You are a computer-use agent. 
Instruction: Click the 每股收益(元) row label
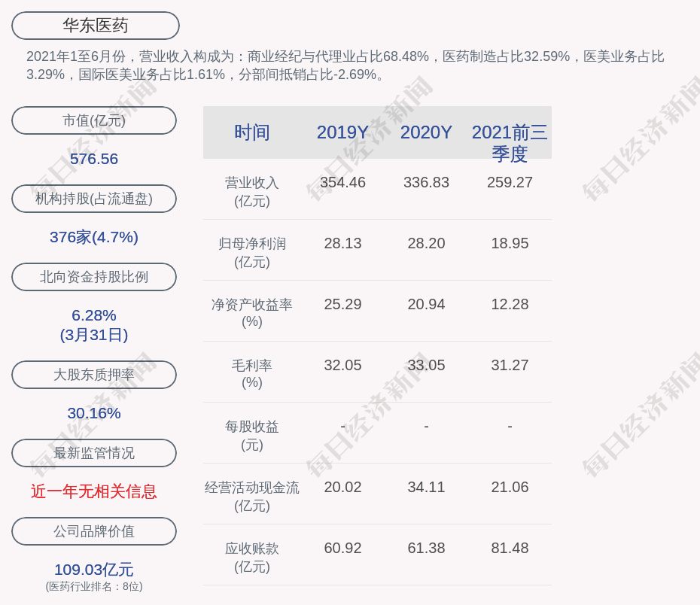click(x=252, y=436)
